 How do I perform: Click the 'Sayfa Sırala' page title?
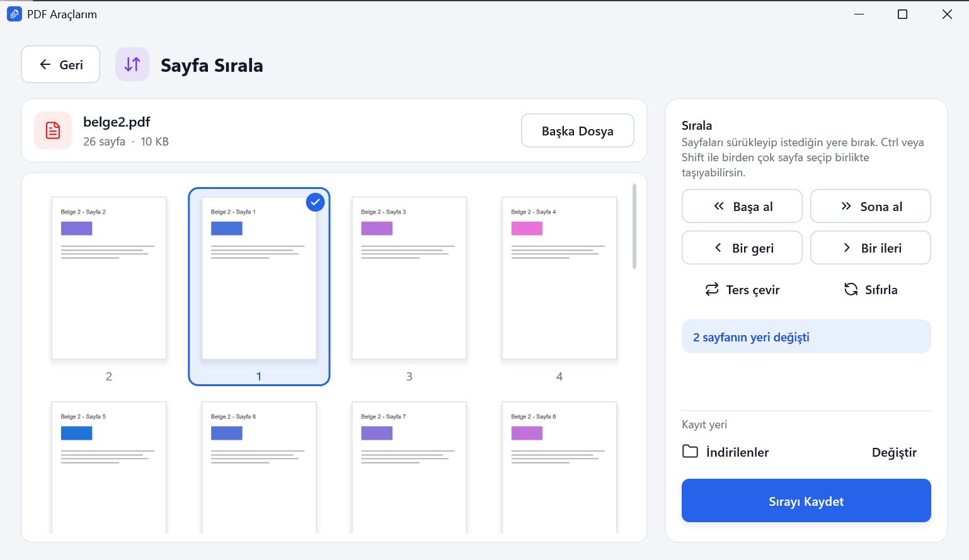point(212,65)
